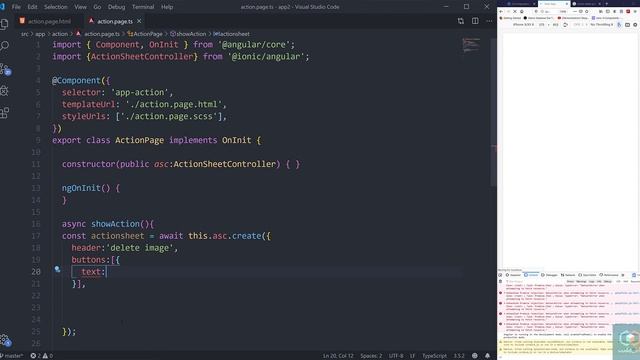Open the No Throttling dropdown
The image size is (640, 360).
[602, 24]
